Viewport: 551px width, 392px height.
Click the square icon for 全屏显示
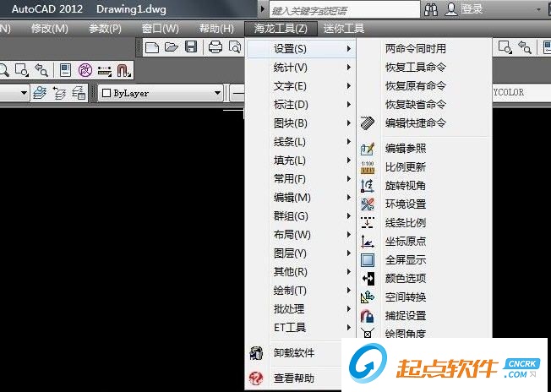(x=368, y=260)
